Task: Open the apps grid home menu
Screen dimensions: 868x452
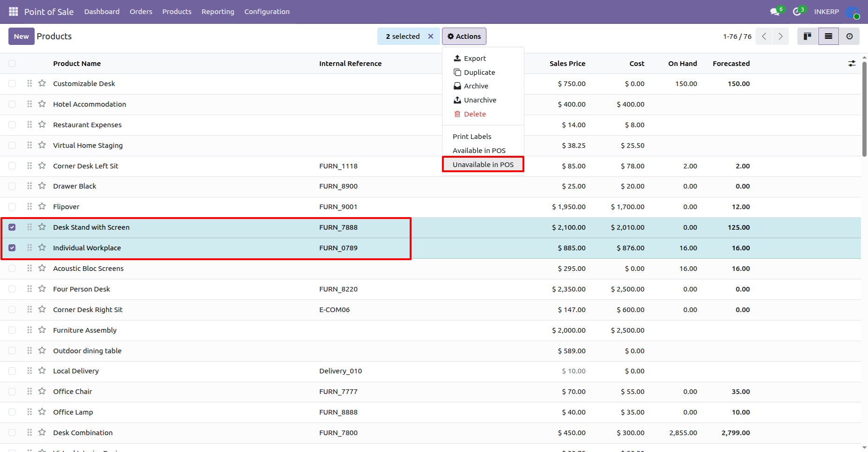Action: pyautogui.click(x=14, y=11)
